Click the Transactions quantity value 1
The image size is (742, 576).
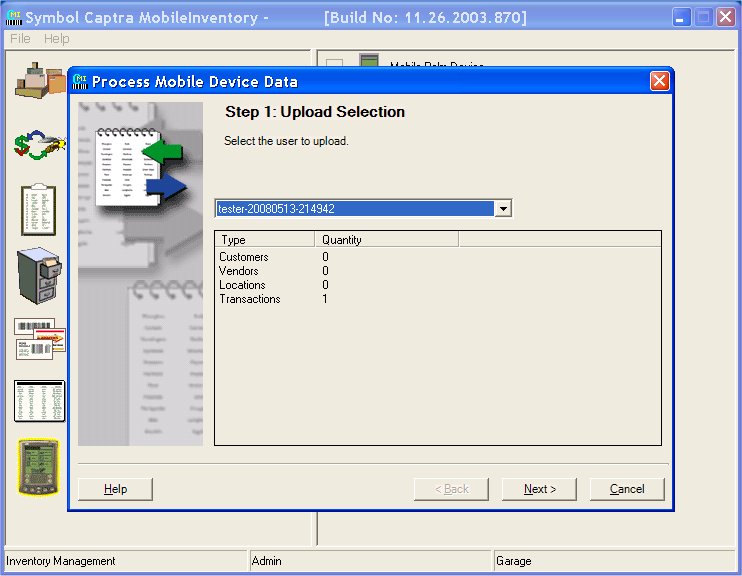(325, 299)
